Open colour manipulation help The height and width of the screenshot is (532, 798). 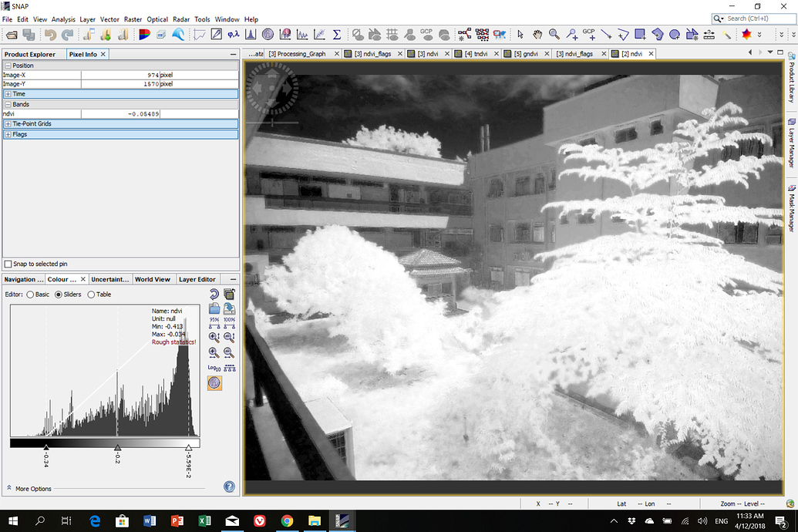pos(230,487)
